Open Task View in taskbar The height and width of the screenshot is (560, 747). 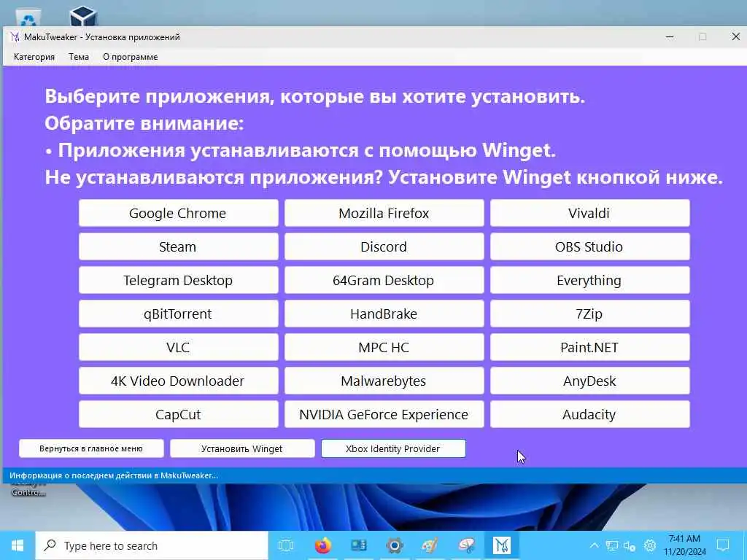click(x=286, y=545)
